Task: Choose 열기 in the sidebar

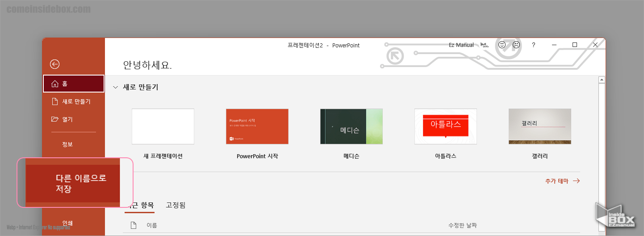Action: point(74,119)
